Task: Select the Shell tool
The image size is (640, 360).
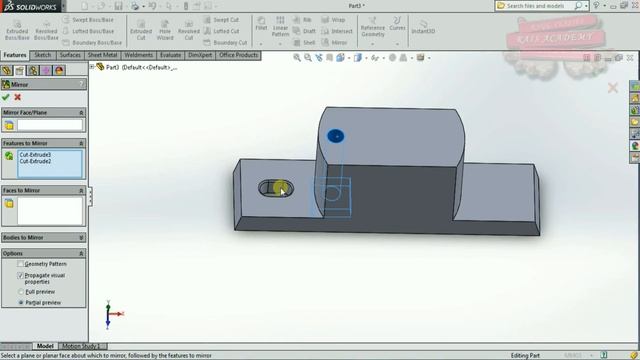Action: (304, 42)
